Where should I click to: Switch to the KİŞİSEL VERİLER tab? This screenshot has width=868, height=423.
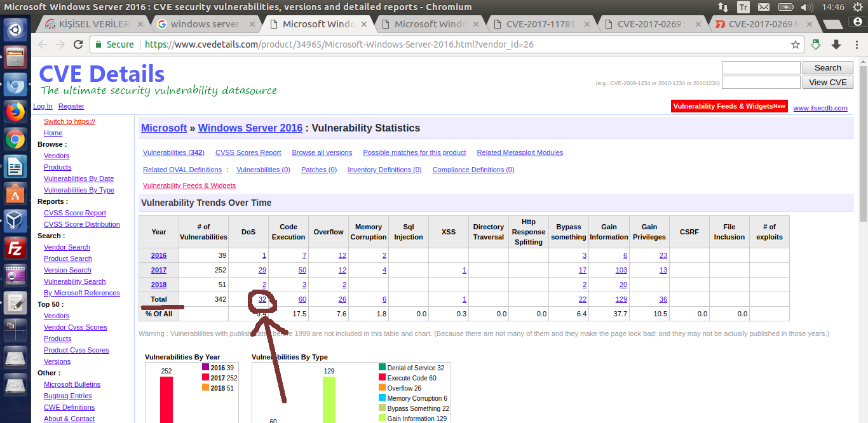tap(95, 25)
